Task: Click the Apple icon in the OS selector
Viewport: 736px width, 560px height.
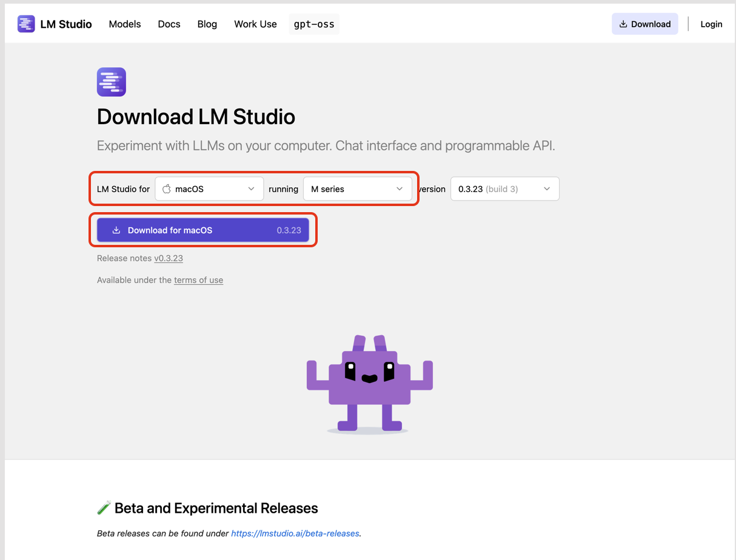Action: tap(167, 189)
